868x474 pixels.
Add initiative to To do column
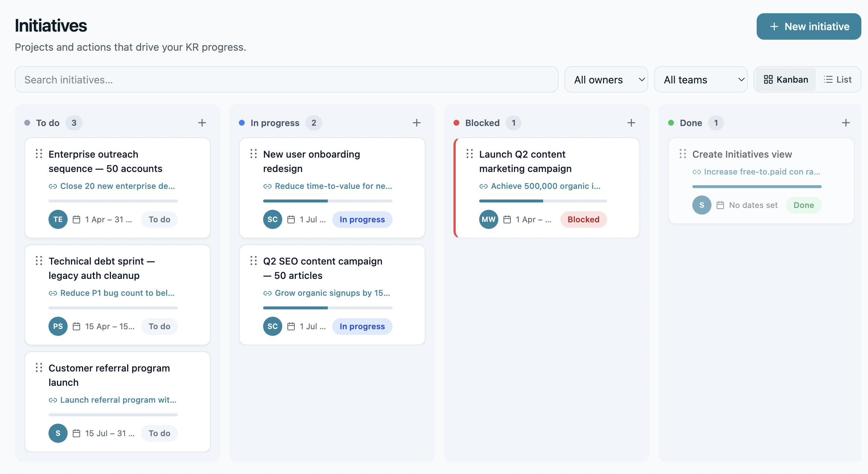(202, 123)
